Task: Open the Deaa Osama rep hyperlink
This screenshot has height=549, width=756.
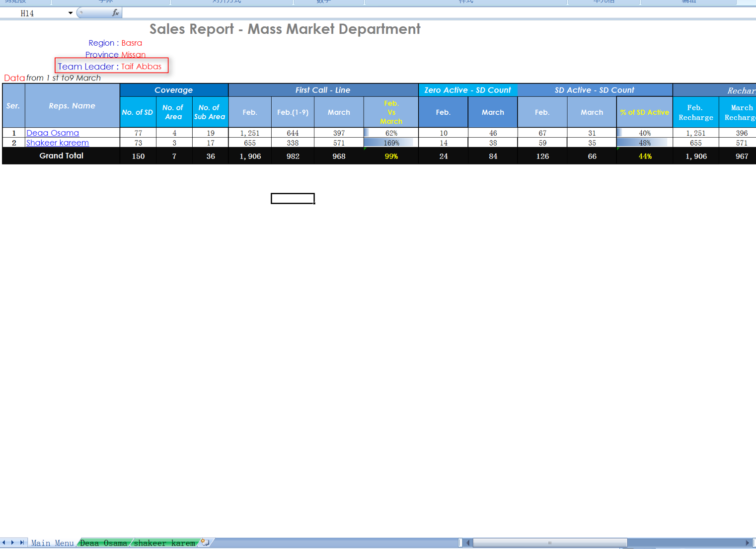Action: 53,133
